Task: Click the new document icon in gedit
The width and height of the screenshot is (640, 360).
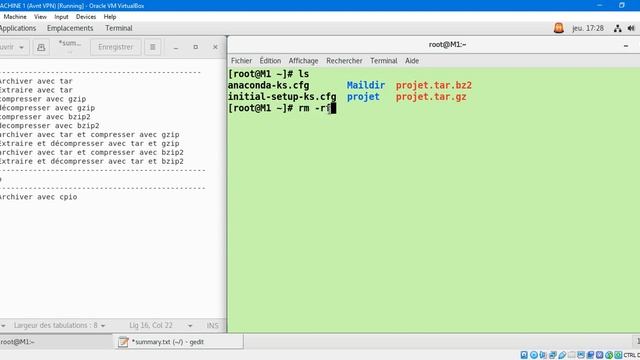Action: click(x=41, y=47)
